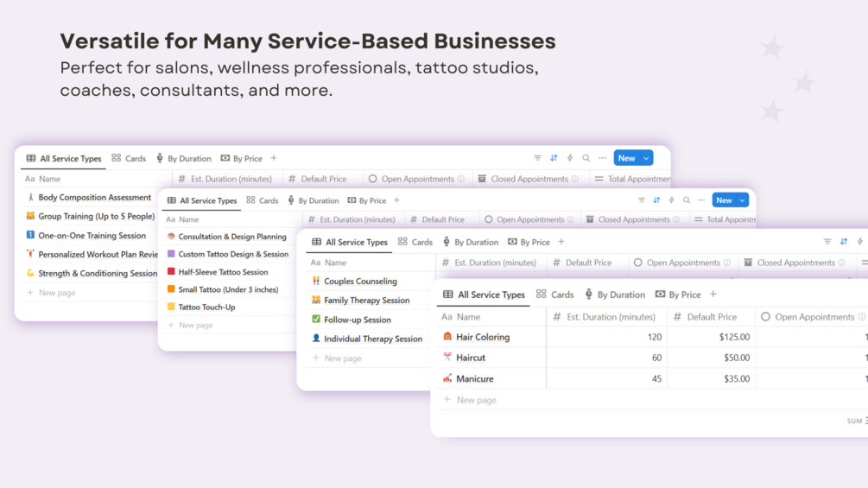Switch to Cards tab in the therapy window
Viewport: 868px width, 488px height.
[415, 242]
